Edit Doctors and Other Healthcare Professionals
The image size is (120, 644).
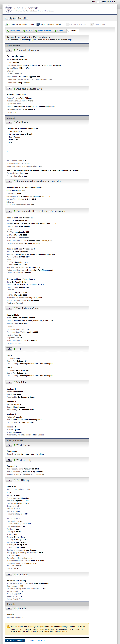9,211
